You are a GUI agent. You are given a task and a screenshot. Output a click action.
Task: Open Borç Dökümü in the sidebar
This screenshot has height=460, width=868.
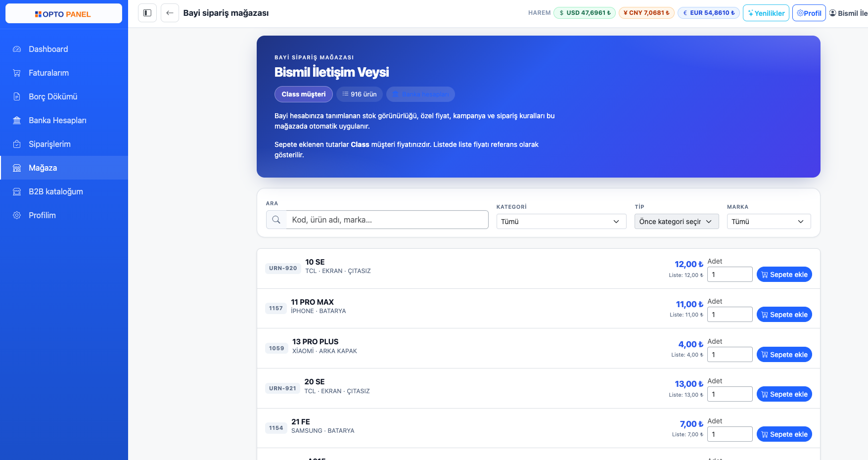pyautogui.click(x=64, y=96)
